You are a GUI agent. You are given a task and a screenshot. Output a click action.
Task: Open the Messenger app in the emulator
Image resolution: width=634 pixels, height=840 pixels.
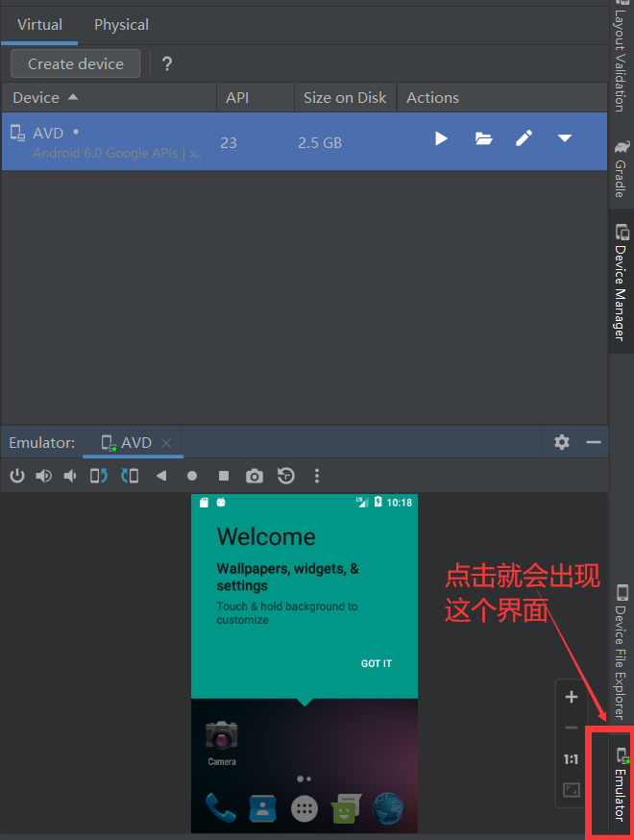(346, 808)
